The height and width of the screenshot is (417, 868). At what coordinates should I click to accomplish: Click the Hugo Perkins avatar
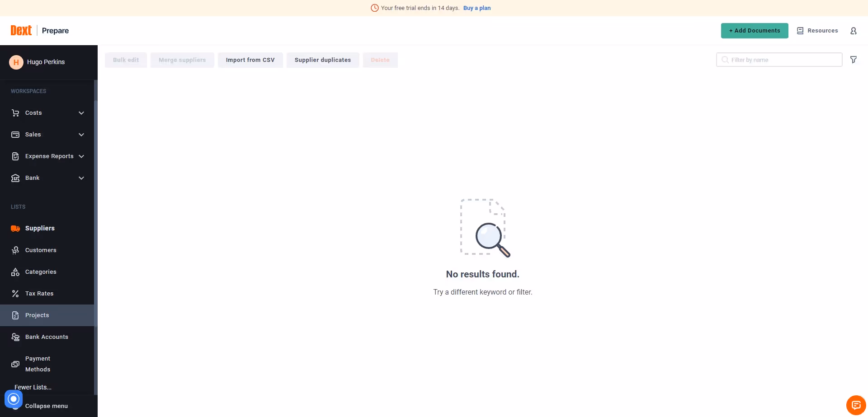click(16, 62)
